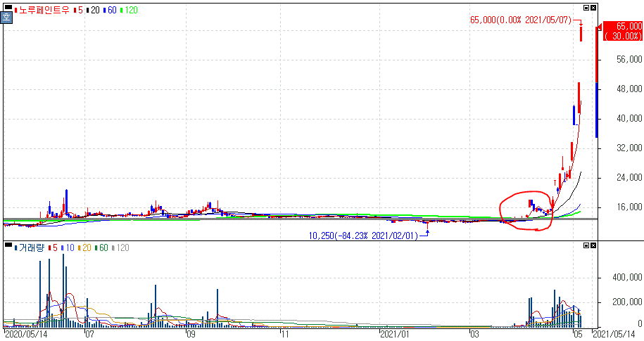Viewport: 644px width, 341px height.
Task: Click the 56,000 price axis label
Action: (629, 60)
